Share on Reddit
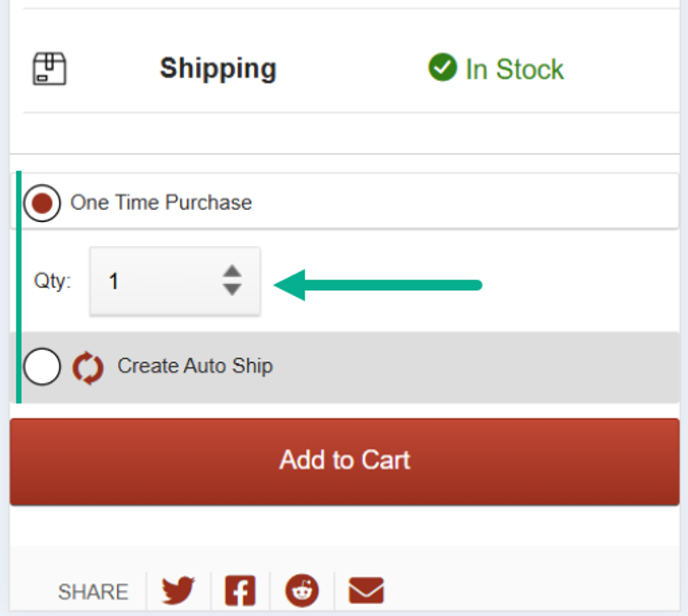688x616 pixels. (302, 590)
